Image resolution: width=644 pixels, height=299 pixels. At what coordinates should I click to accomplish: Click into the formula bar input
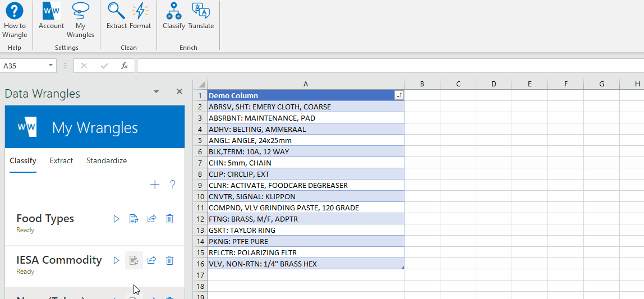[387, 66]
